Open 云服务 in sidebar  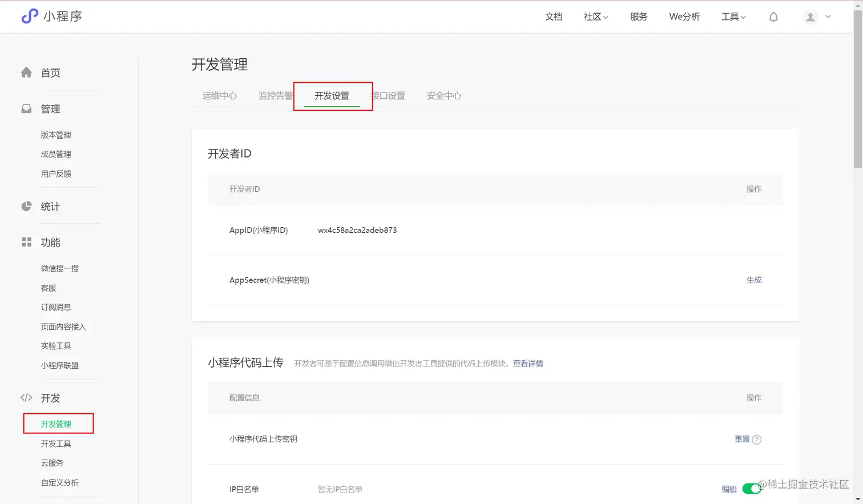(x=52, y=463)
